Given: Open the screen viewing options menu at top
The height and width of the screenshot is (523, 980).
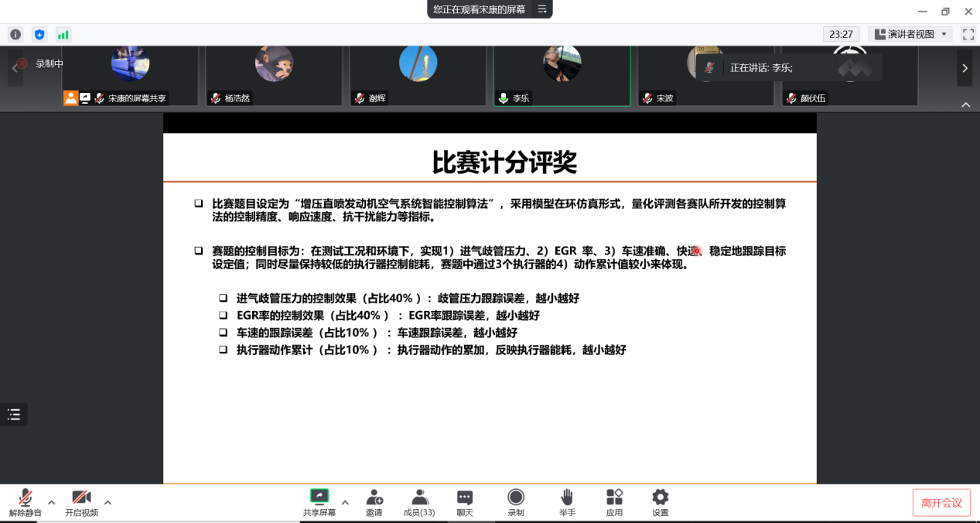Looking at the screenshot, I should pyautogui.click(x=542, y=9).
